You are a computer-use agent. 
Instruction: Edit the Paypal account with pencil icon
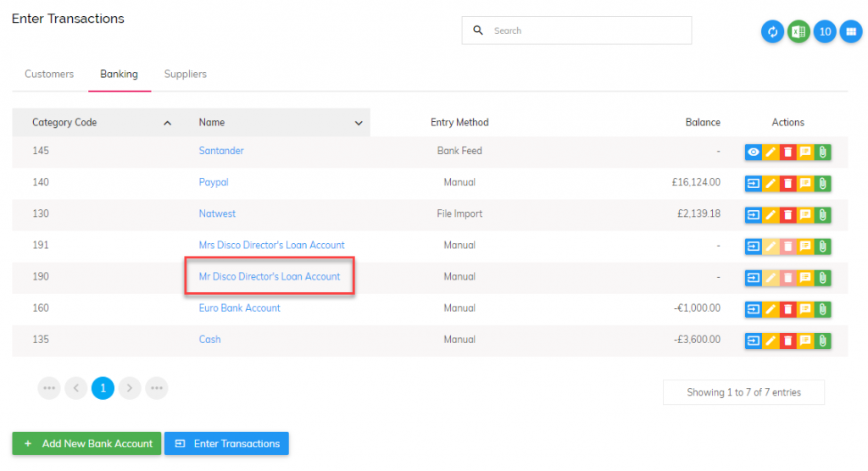click(x=771, y=183)
